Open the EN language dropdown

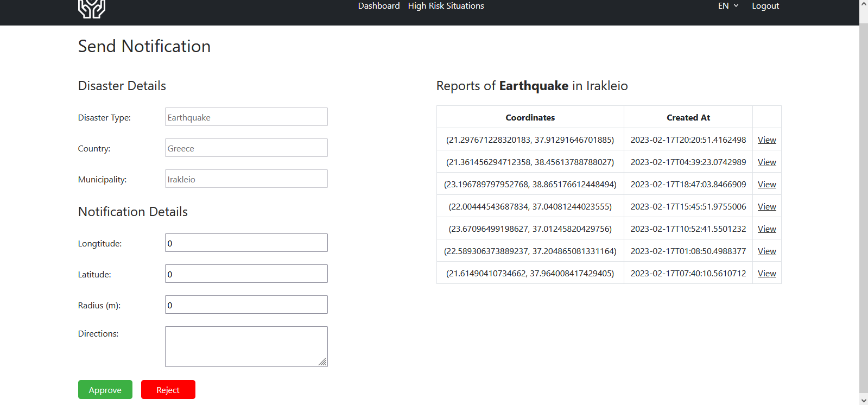point(728,6)
